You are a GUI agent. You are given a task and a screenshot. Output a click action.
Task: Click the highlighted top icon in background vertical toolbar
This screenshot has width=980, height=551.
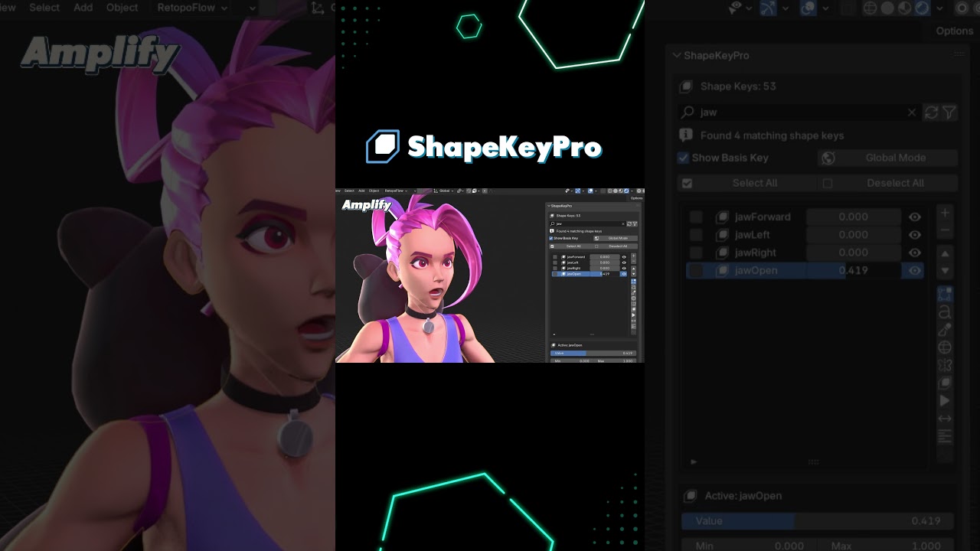945,294
